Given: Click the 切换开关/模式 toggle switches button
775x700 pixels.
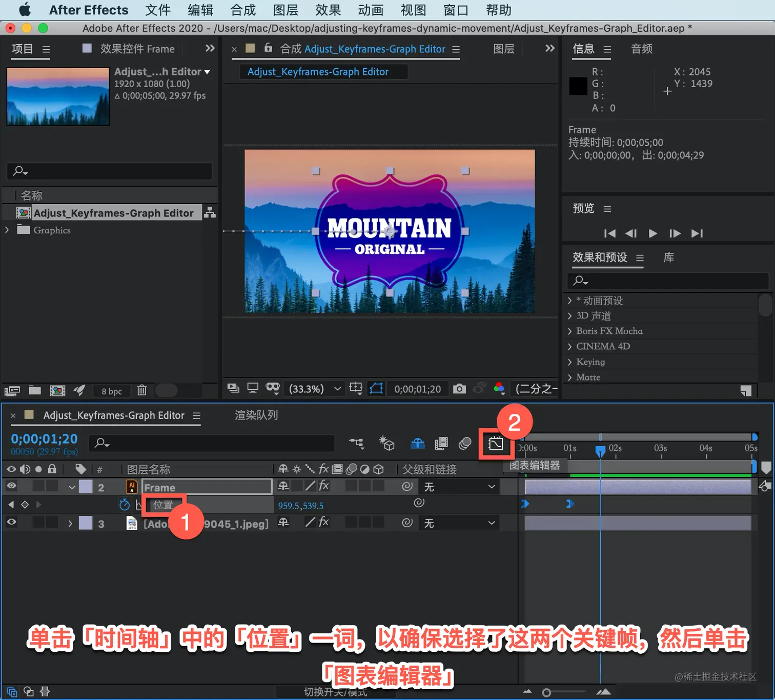Looking at the screenshot, I should point(336,692).
